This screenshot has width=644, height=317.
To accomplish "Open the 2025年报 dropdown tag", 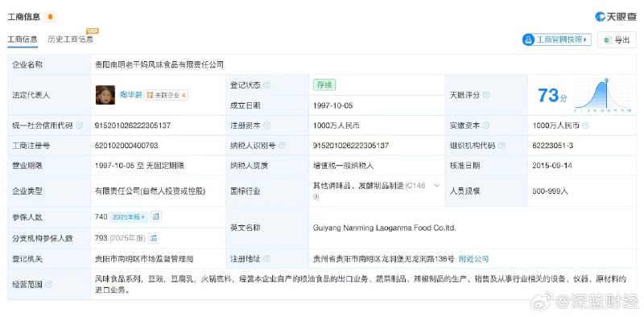I will (x=129, y=216).
